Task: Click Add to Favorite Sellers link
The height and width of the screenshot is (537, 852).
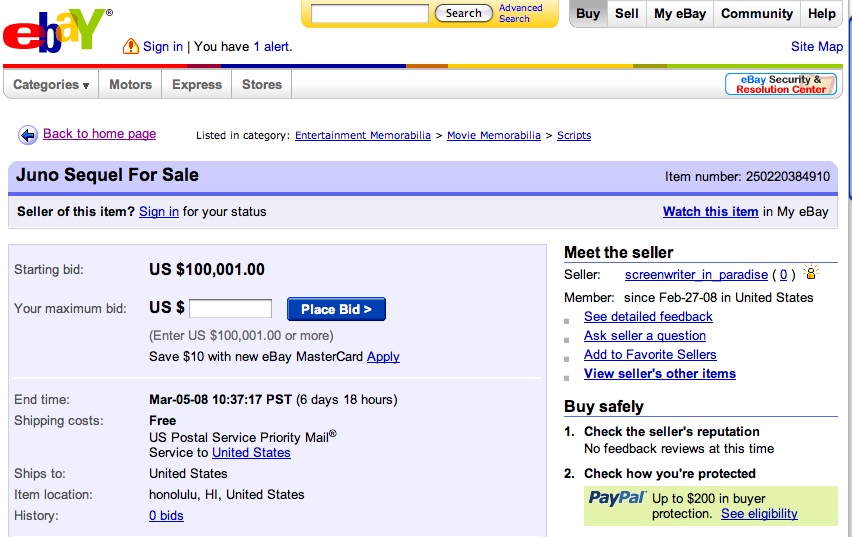Action: click(x=650, y=354)
